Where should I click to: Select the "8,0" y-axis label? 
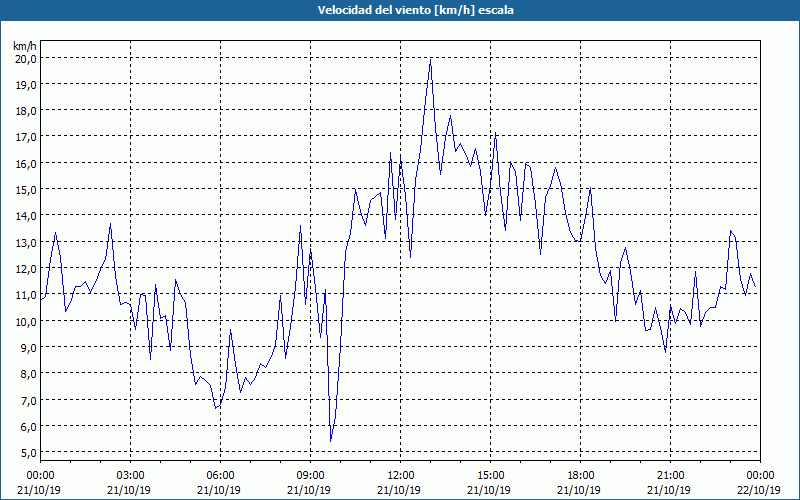point(28,373)
